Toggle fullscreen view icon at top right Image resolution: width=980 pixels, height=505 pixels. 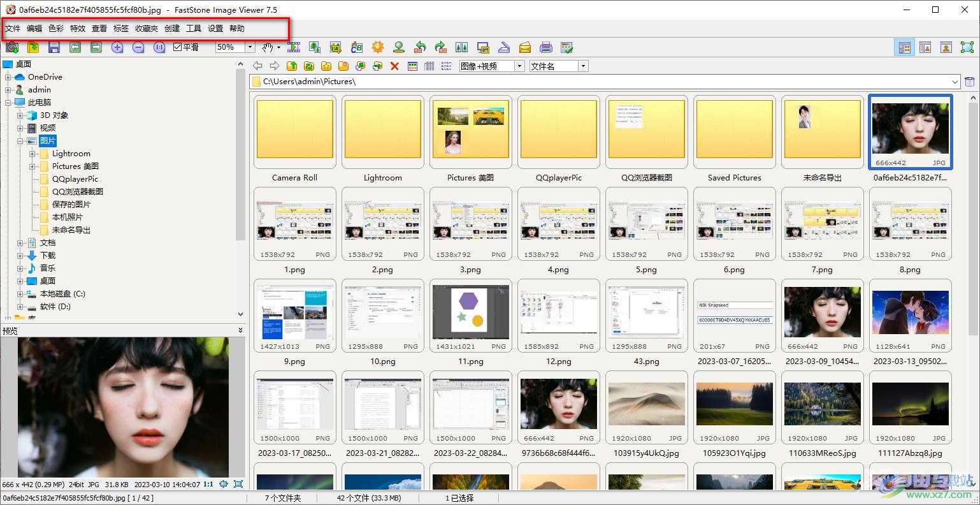967,47
